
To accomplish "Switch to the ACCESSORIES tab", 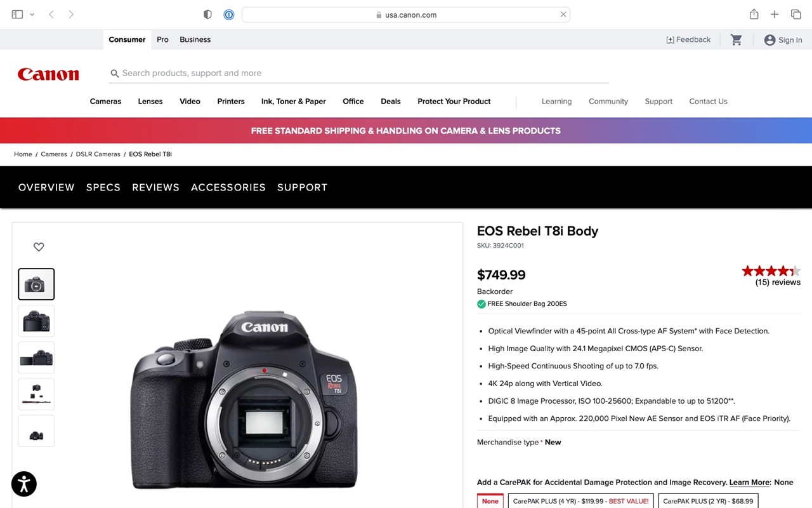I will click(x=228, y=187).
